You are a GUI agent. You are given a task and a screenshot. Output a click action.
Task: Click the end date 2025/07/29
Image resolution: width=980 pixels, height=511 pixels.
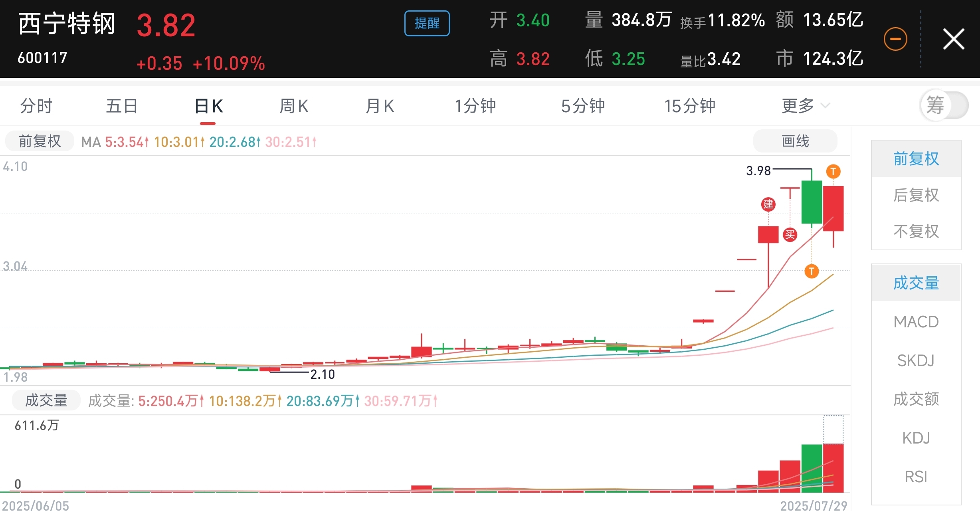click(814, 505)
